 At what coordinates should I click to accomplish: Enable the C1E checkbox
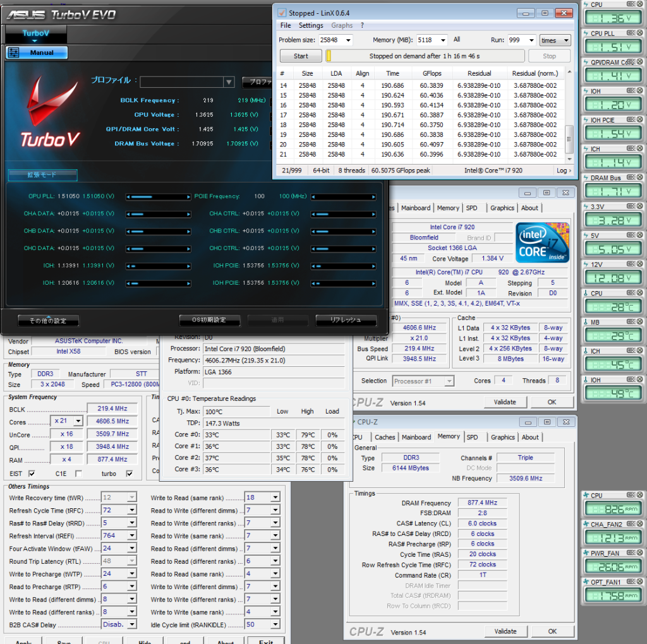click(78, 474)
